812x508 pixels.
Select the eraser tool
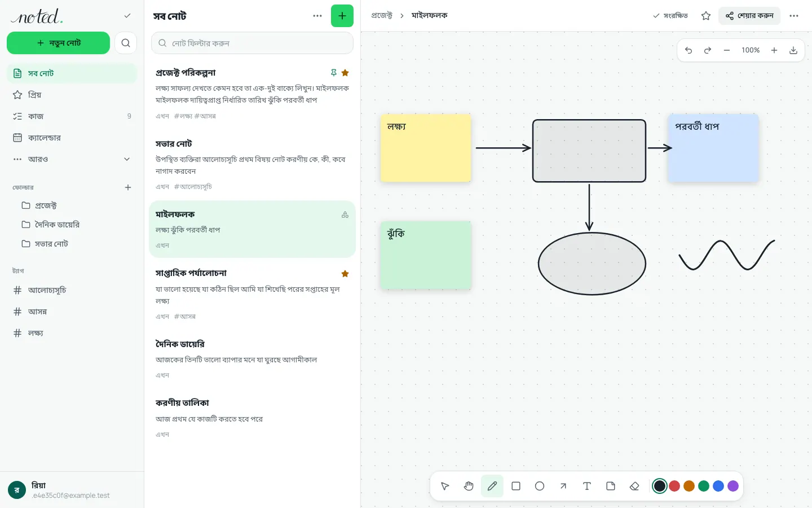tap(634, 486)
